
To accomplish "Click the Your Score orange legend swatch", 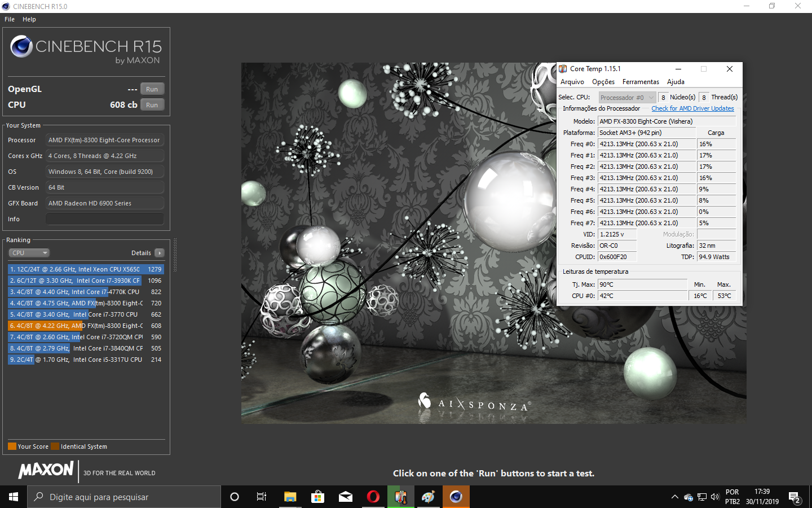I will 12,446.
